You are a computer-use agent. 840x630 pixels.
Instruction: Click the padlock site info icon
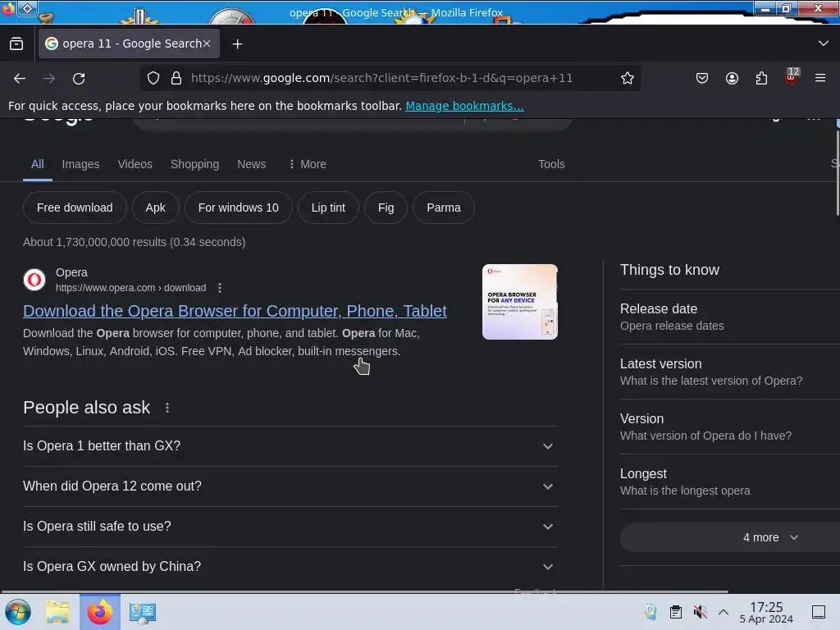(176, 78)
